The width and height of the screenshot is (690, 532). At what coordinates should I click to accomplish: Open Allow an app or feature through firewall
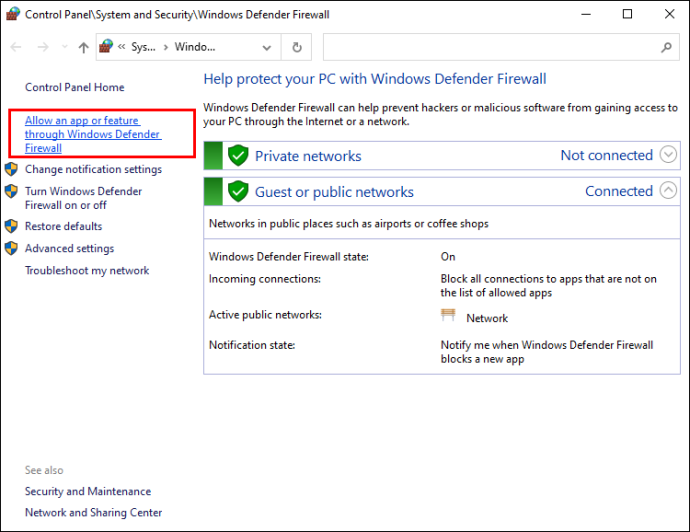[x=93, y=134]
